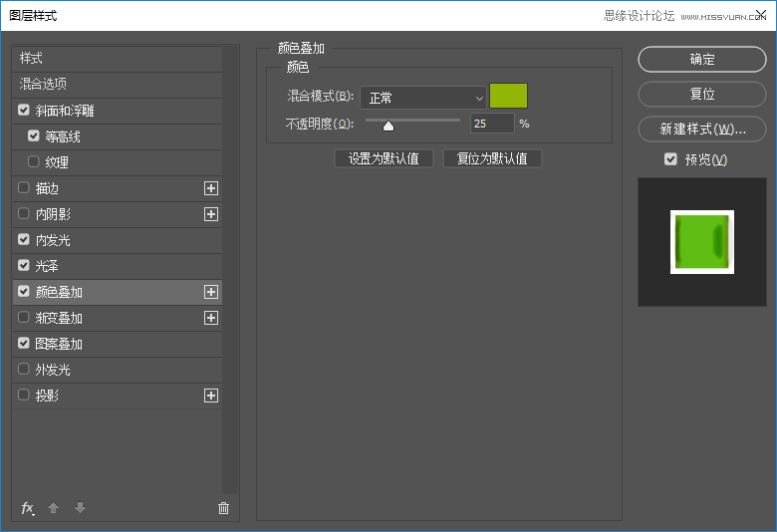Enable 描边 checkbox
This screenshot has height=532, width=777.
tap(24, 188)
